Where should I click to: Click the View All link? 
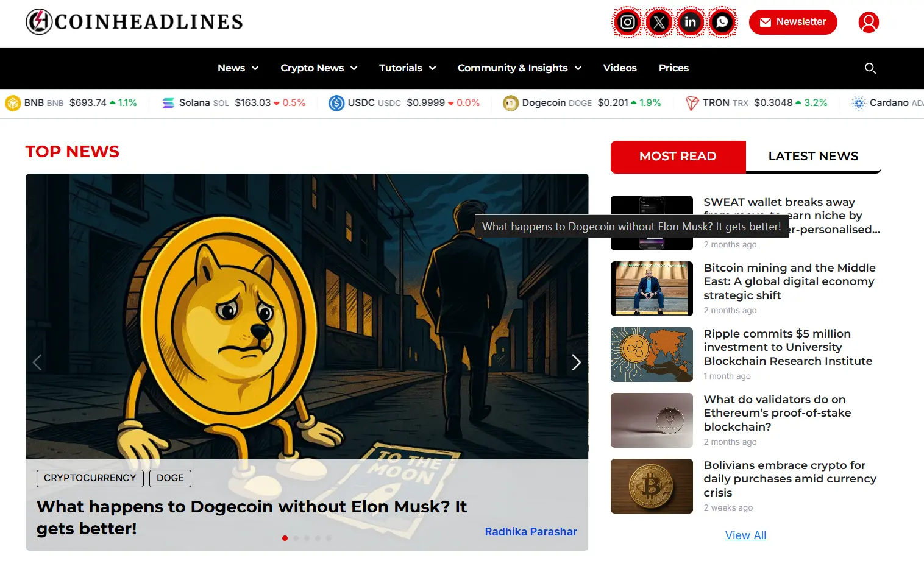(x=745, y=535)
